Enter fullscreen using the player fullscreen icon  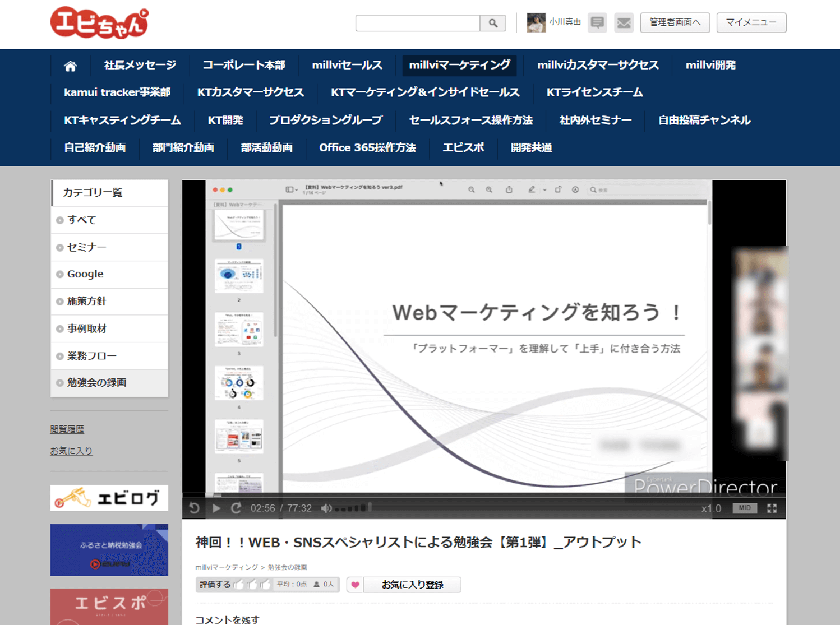(772, 508)
